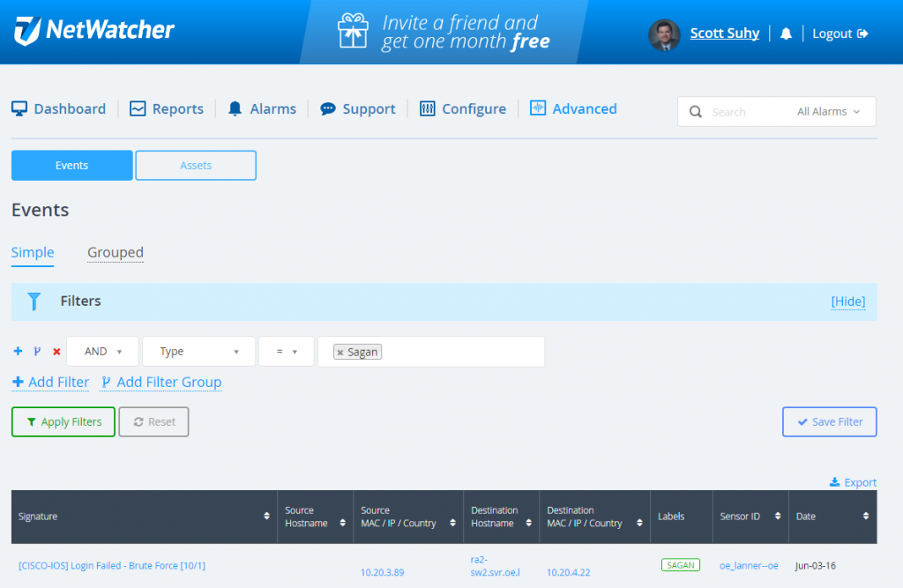Switch to the Assets tab
Image resolution: width=903 pixels, height=588 pixels.
point(196,166)
